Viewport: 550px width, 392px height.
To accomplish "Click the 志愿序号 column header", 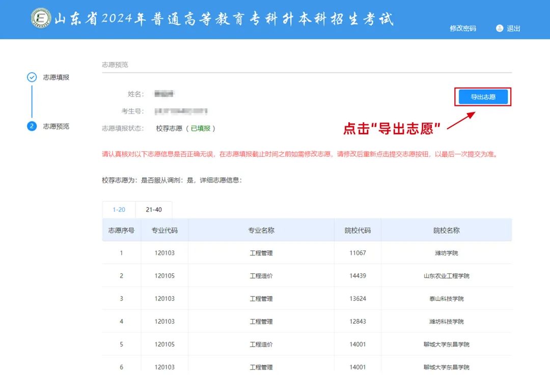I will pos(121,230).
